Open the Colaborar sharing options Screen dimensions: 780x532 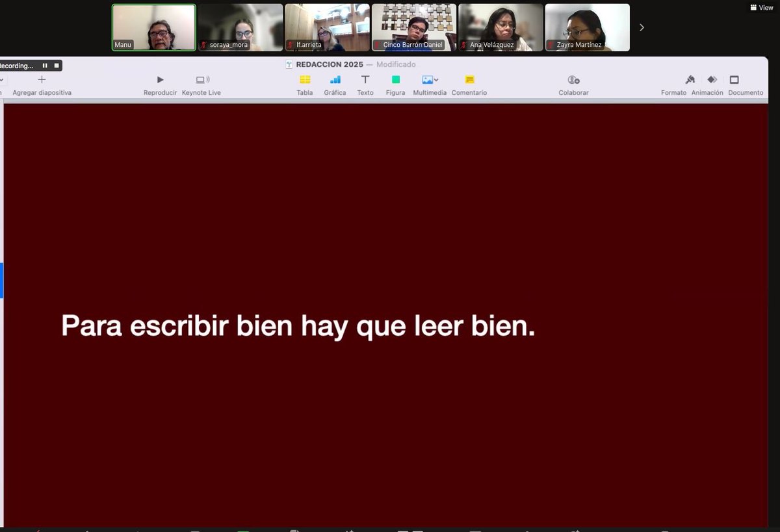[573, 85]
